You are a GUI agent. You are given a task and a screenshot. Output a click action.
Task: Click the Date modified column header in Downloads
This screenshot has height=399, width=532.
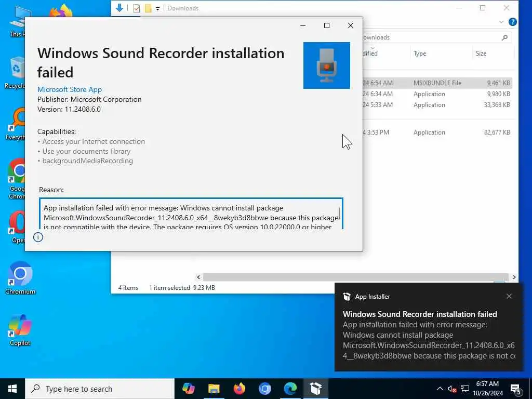coord(387,54)
